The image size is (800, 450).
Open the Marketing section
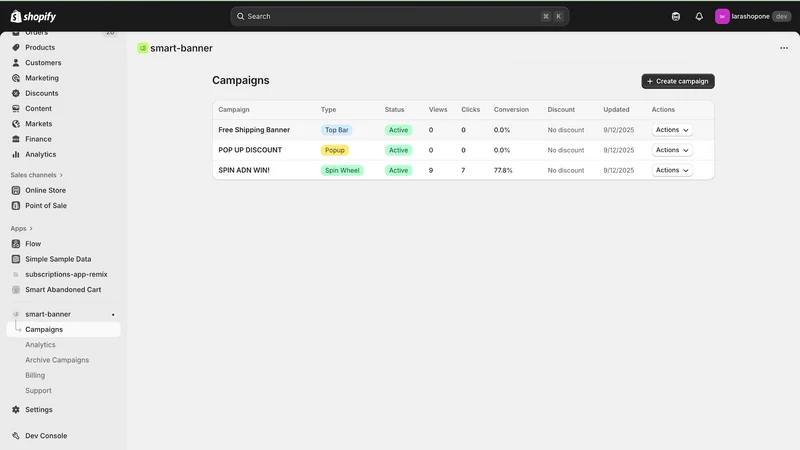pos(42,78)
